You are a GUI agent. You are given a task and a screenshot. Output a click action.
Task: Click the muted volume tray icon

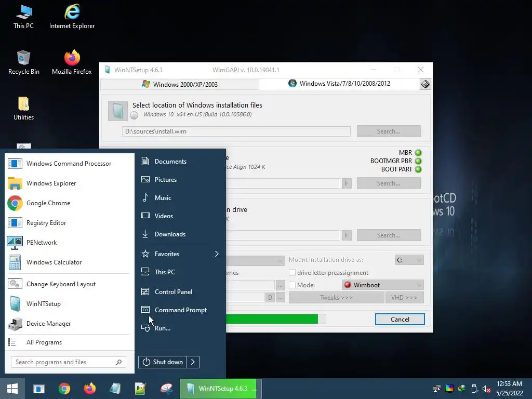(x=486, y=389)
